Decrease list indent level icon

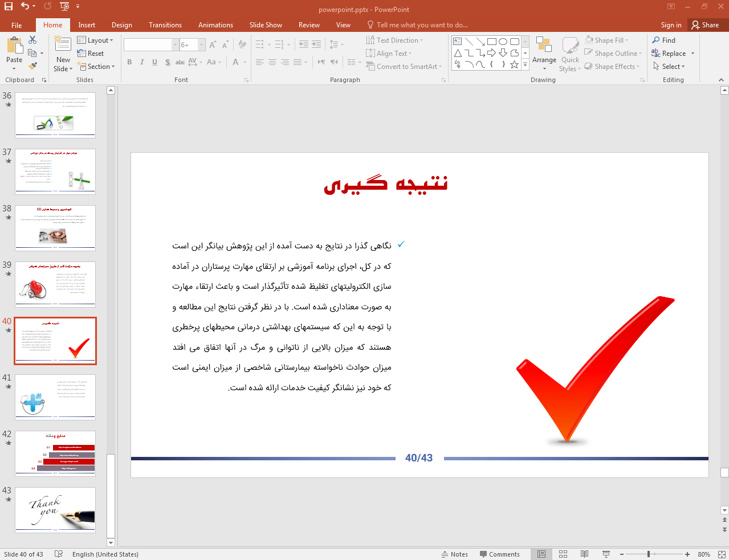pos(304,44)
